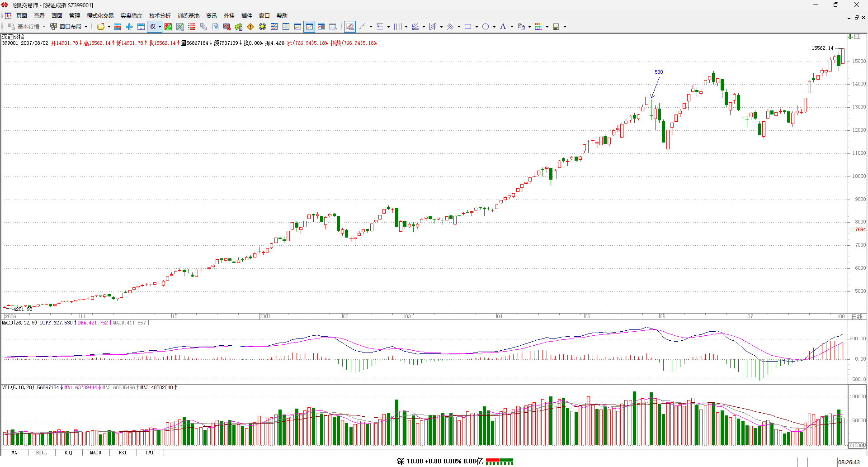The image size is (868, 467).
Task: Select the rectangle drawing tool
Action: pyautogui.click(x=468, y=27)
